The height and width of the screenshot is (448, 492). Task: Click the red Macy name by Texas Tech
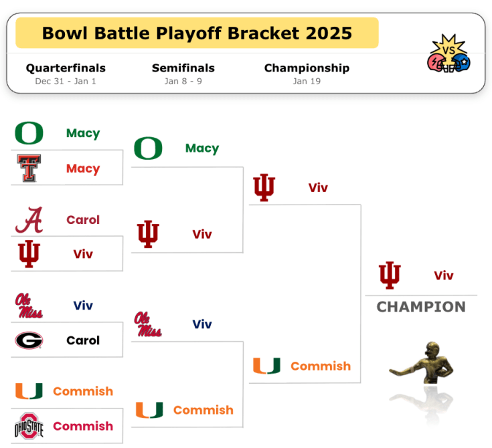coord(83,169)
